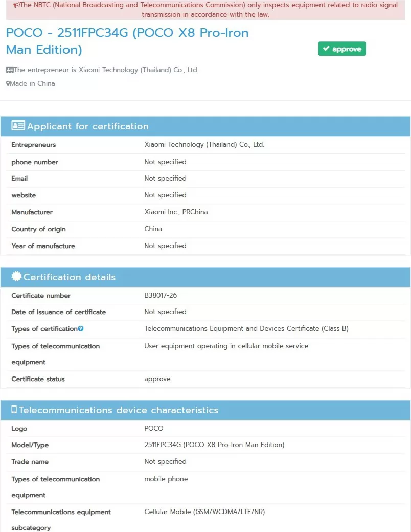Click the map marker icon before Made in China
411x532 pixels.
coord(8,84)
